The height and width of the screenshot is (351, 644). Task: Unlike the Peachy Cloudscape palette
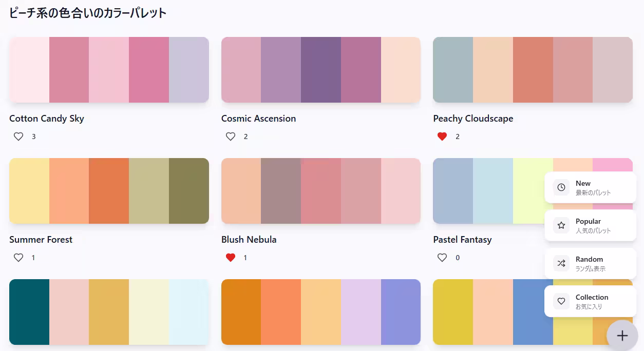pyautogui.click(x=442, y=136)
